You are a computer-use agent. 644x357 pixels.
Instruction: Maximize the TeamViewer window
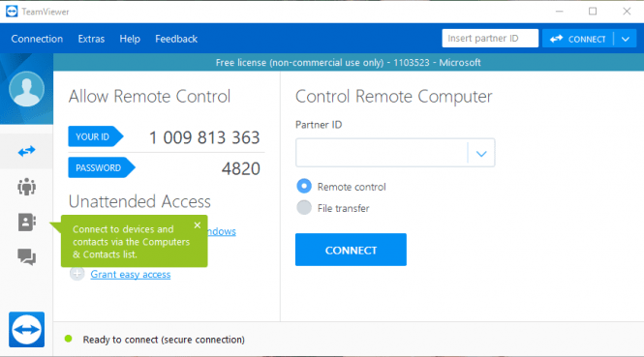(x=593, y=12)
